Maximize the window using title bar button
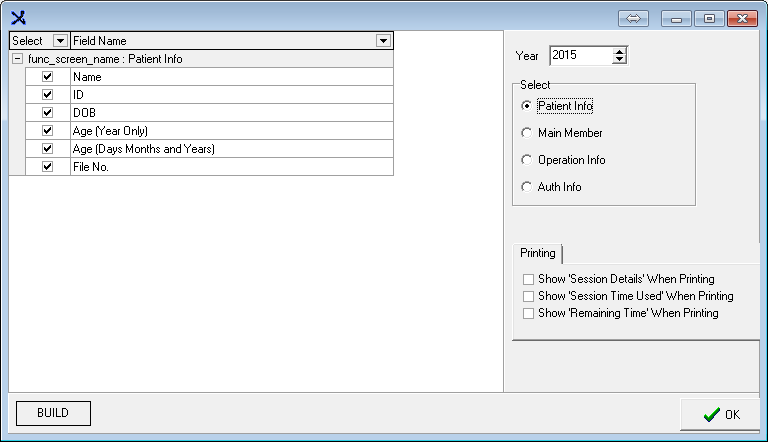The width and height of the screenshot is (768, 442). tap(709, 18)
